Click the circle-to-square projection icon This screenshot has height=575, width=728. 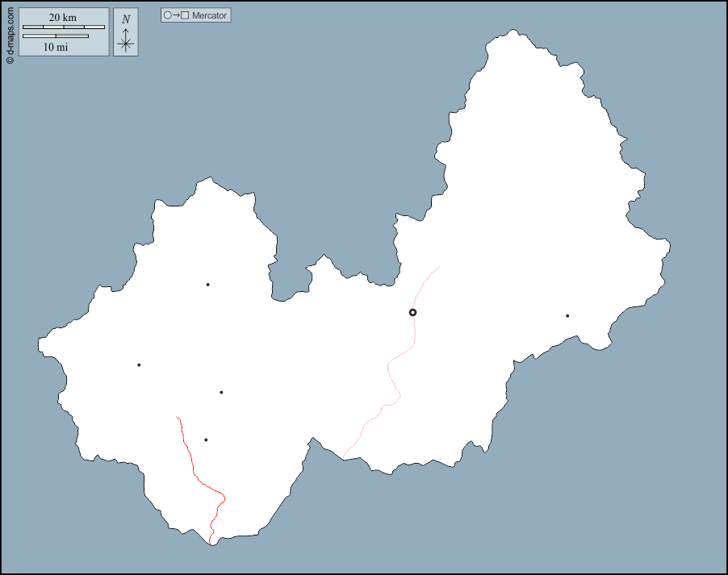click(176, 15)
